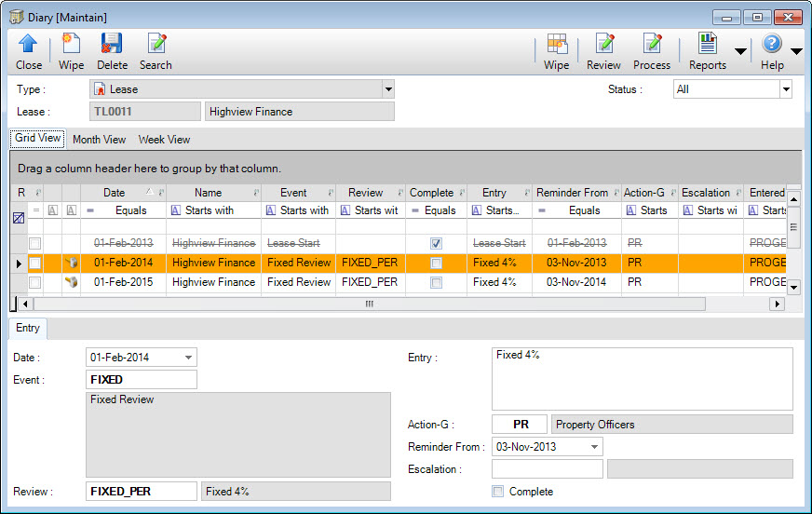
Task: Click the Reports toolbar icon
Action: pyautogui.click(x=707, y=44)
